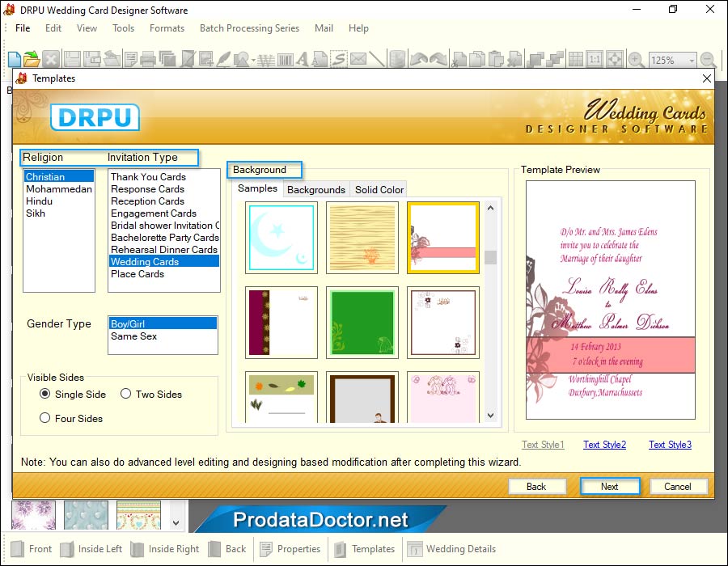Apply Text Style2 link
This screenshot has width=728, height=566.
[604, 445]
